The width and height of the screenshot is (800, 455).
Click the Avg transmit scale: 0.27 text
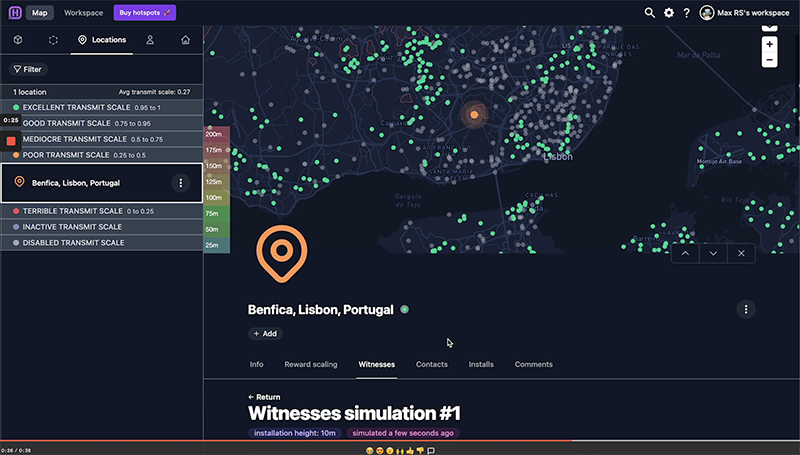[x=155, y=92]
